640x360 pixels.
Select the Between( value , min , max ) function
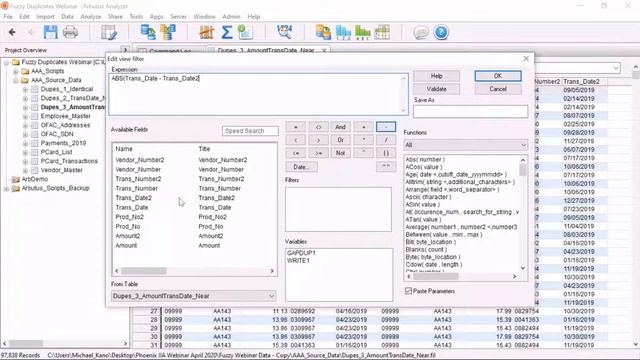444,235
